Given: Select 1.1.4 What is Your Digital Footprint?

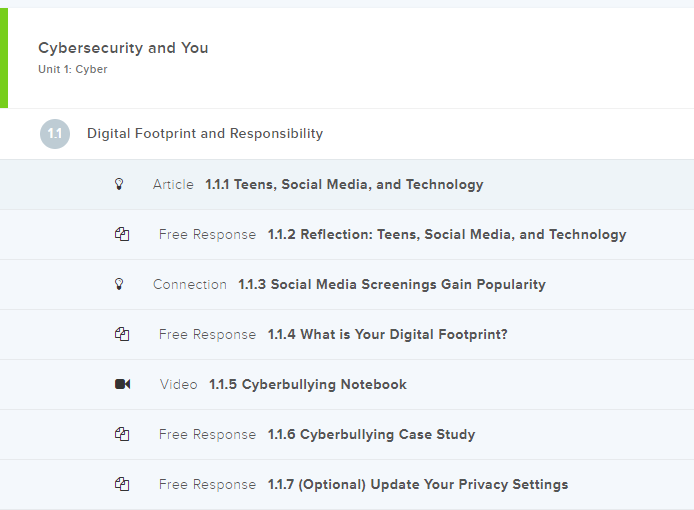Looking at the screenshot, I should point(388,334).
